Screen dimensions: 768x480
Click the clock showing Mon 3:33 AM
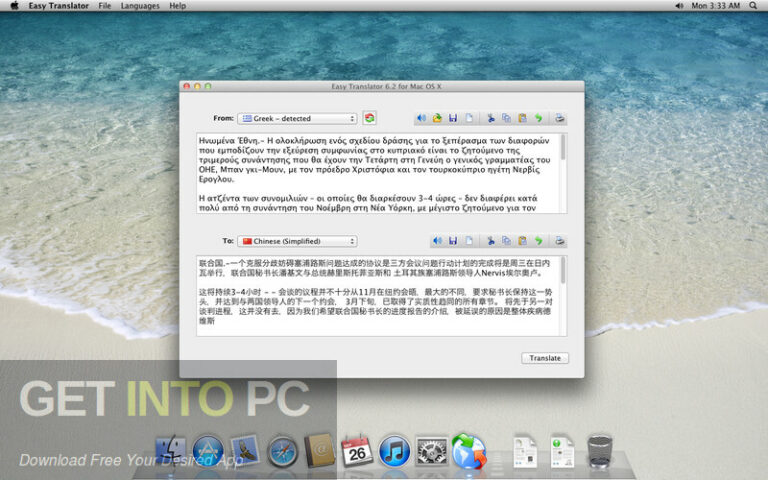(716, 6)
